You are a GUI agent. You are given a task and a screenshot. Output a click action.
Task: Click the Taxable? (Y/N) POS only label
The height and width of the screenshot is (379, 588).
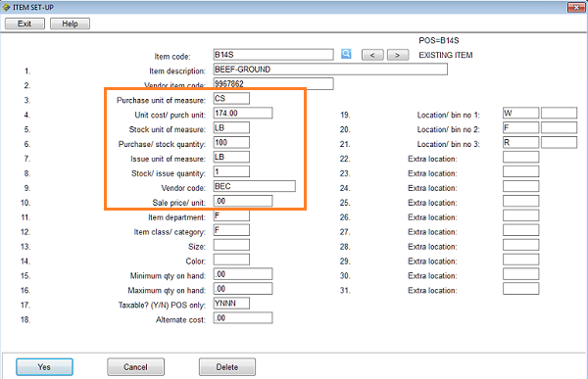point(162,306)
